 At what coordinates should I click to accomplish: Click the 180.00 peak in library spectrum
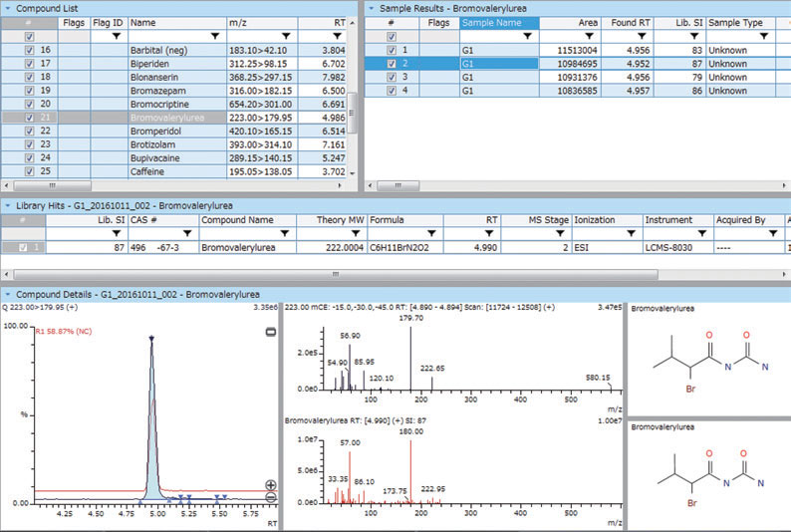410,471
